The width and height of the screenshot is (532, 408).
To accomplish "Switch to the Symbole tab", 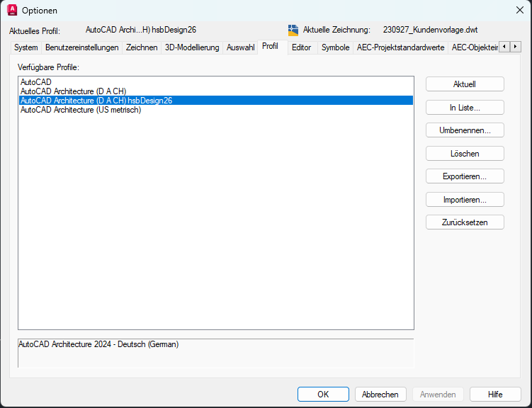I will pos(335,47).
